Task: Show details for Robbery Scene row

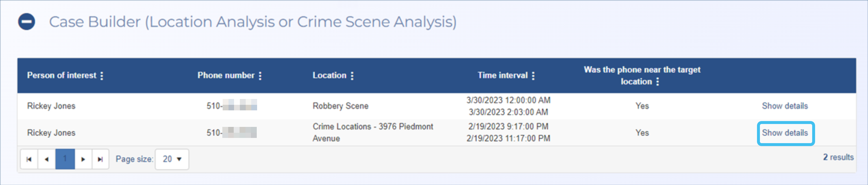Action: (785, 106)
